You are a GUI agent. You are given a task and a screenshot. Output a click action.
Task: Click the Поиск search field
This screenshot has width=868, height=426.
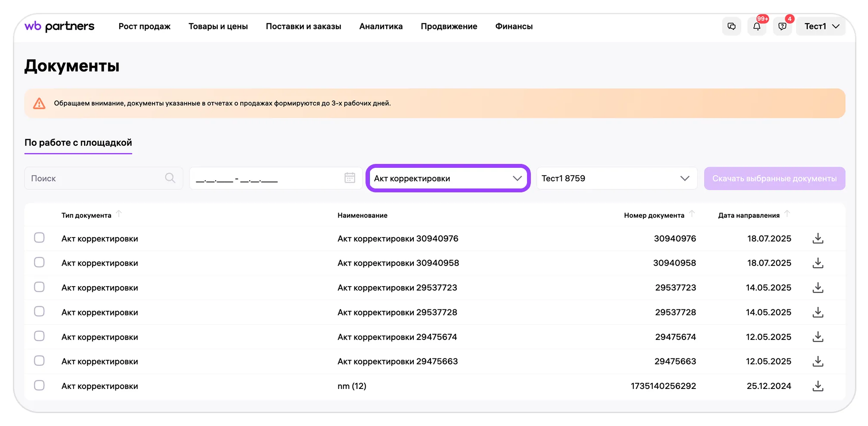click(x=95, y=178)
